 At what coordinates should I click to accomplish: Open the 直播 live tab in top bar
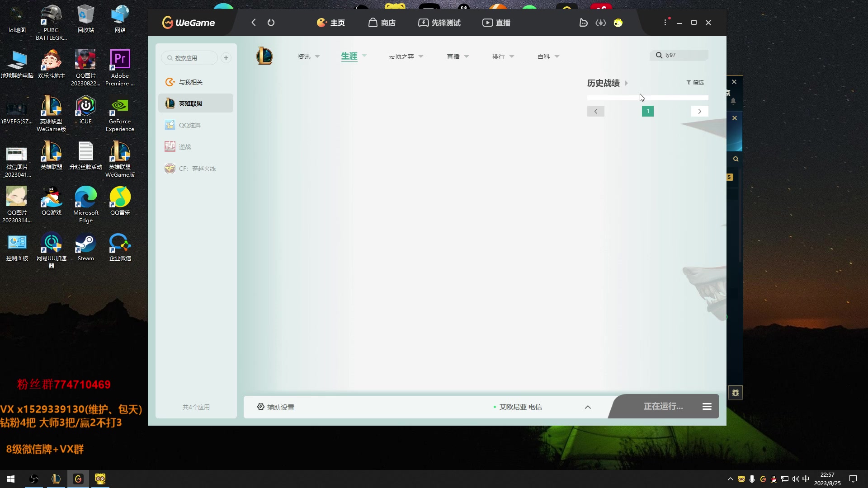pos(496,23)
